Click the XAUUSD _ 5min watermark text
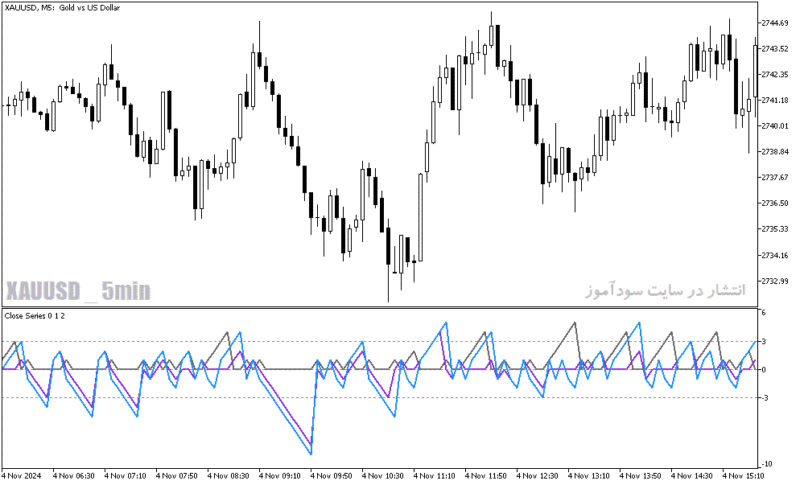The height and width of the screenshot is (485, 800). (x=78, y=291)
